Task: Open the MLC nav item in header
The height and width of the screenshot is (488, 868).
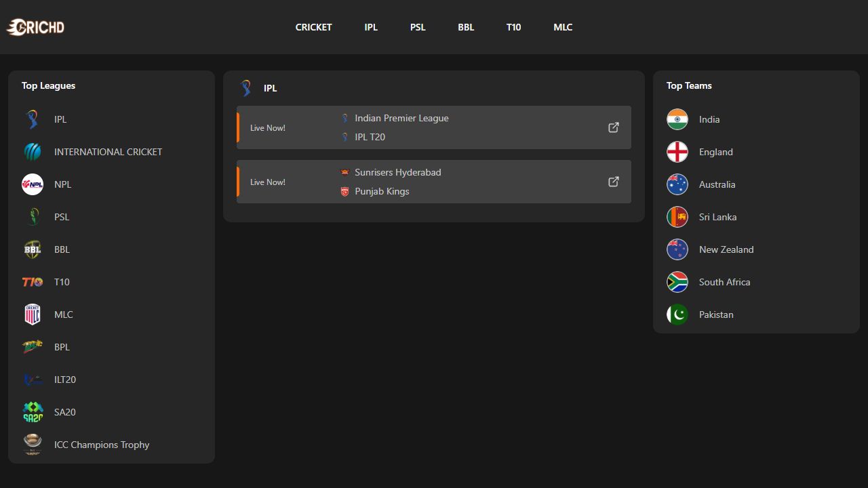Action: 563,27
